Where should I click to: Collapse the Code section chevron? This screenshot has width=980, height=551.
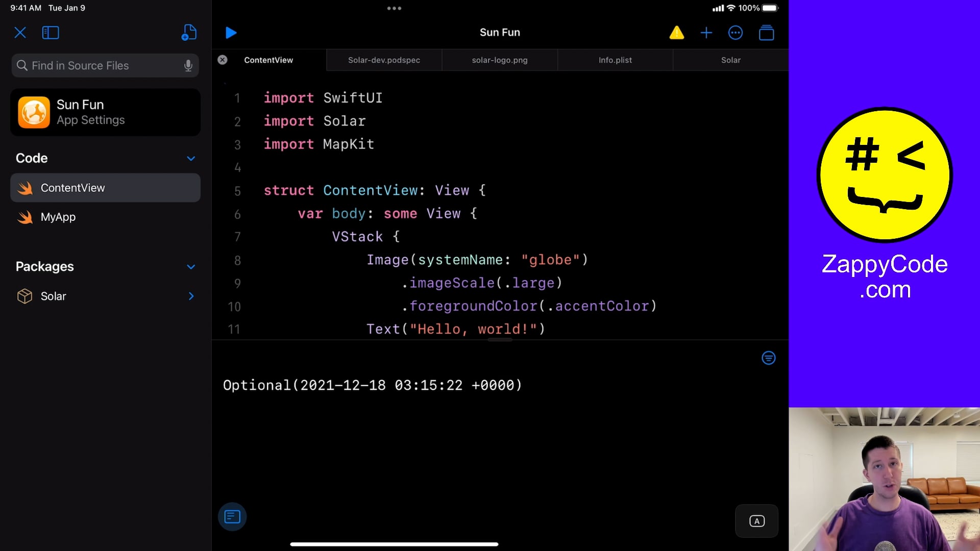[191, 158]
